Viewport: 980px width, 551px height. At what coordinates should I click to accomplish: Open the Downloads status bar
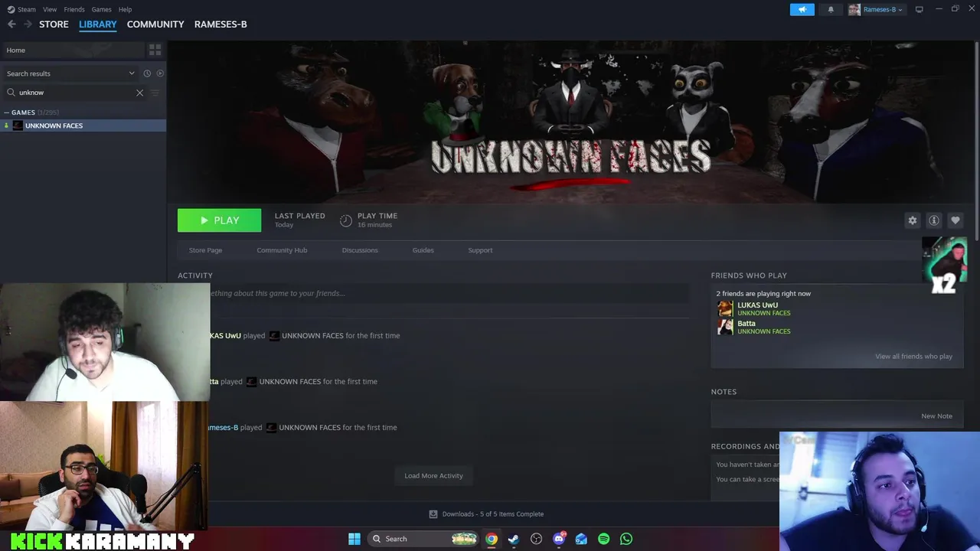point(486,514)
